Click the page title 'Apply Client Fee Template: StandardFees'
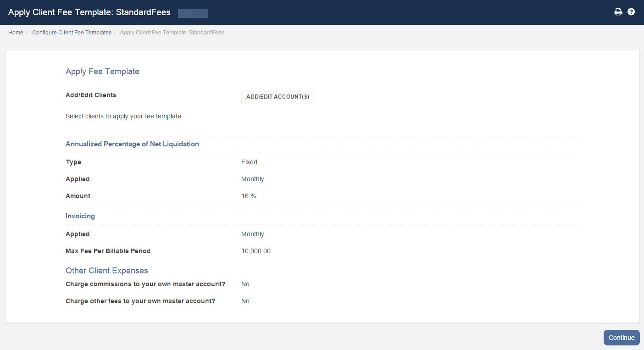Image resolution: width=644 pixels, height=350 pixels. (x=89, y=12)
